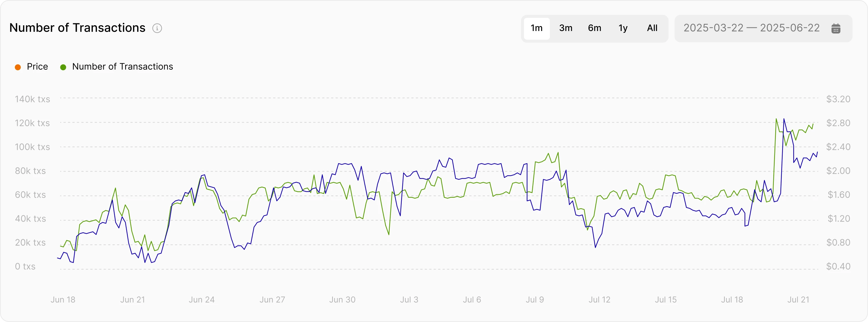The height and width of the screenshot is (322, 868).
Task: Click the orange Price legend dot
Action: pos(18,67)
